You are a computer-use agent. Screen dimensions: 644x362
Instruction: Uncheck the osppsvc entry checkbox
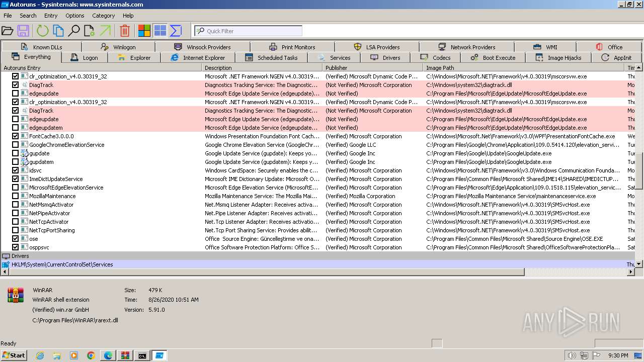click(15, 247)
